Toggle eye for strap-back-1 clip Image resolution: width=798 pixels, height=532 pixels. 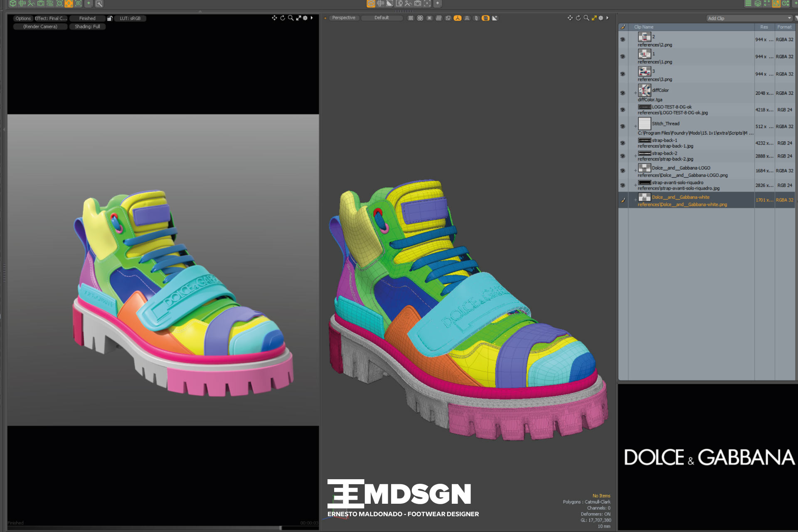coord(623,143)
